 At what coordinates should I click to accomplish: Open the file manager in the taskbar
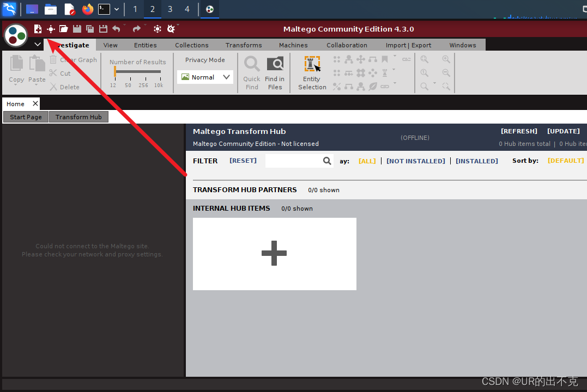click(x=51, y=9)
